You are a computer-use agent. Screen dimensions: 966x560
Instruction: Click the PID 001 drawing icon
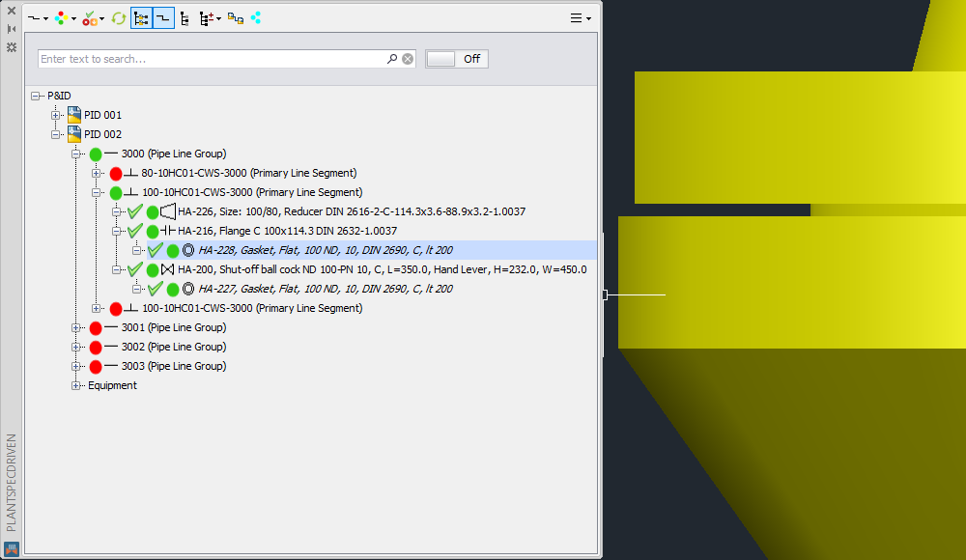coord(74,115)
